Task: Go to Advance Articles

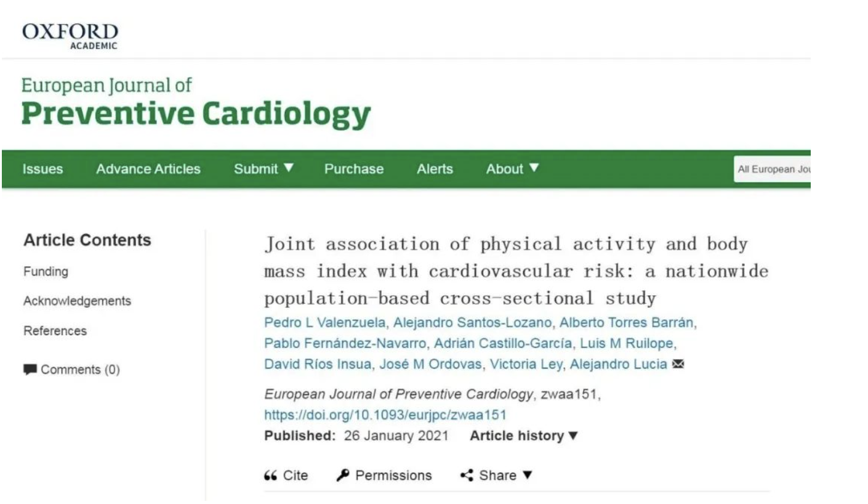Action: 148,169
